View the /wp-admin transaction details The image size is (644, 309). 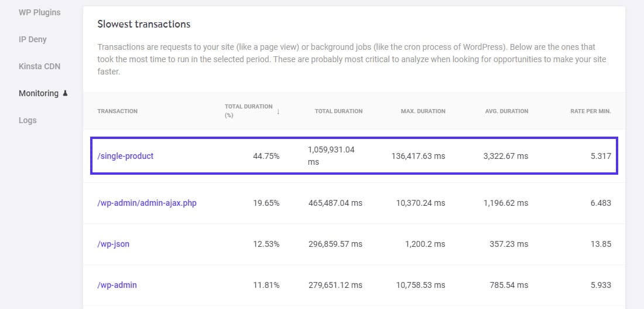tap(117, 285)
